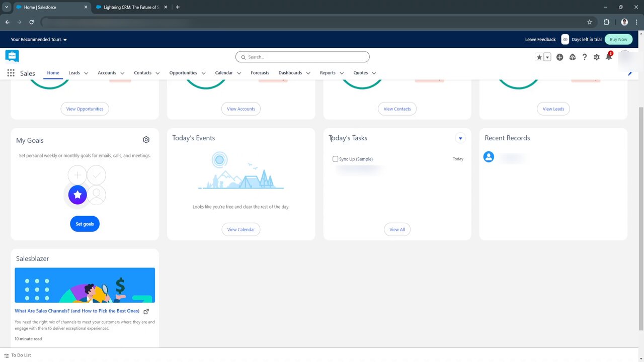Open the Notifications bell icon

[x=608, y=57]
